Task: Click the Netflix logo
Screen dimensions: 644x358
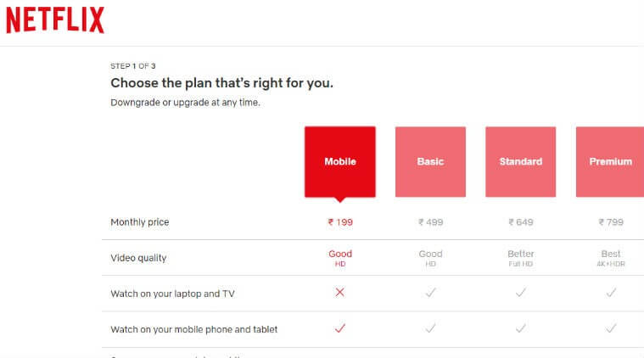Action: tap(55, 20)
